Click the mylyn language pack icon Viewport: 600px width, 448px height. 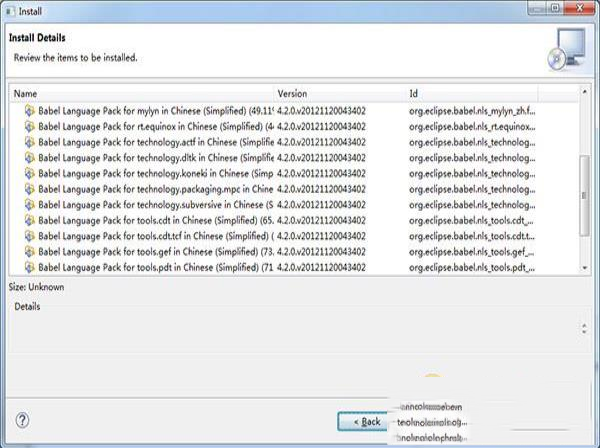coord(30,111)
